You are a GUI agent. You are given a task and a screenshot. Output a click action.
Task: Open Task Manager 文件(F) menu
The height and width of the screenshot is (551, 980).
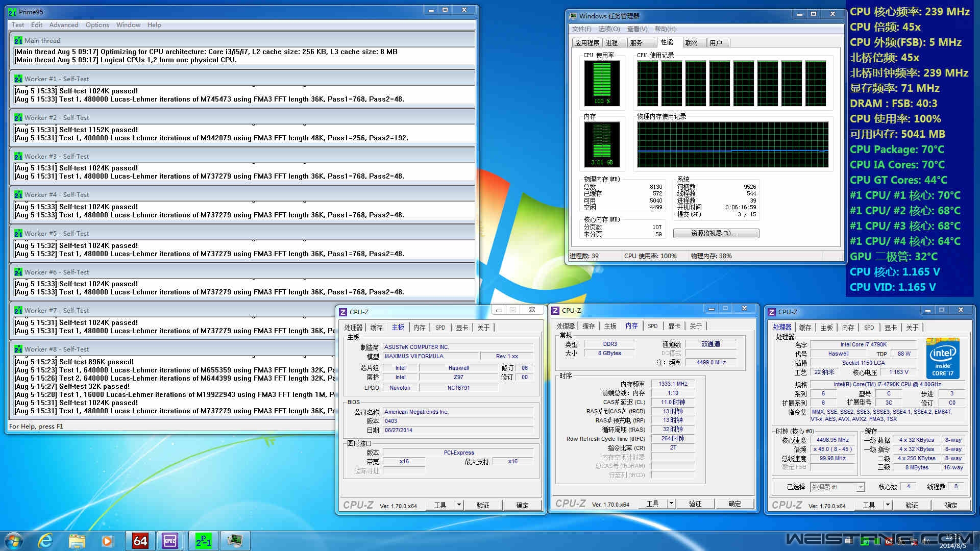click(582, 29)
